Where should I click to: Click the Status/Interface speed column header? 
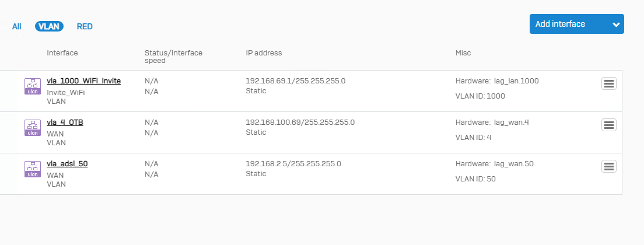(x=173, y=57)
